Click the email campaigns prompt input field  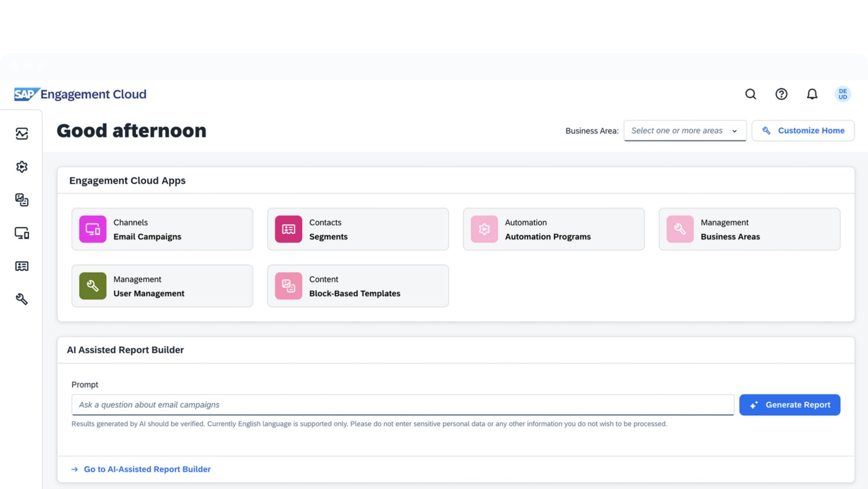402,405
